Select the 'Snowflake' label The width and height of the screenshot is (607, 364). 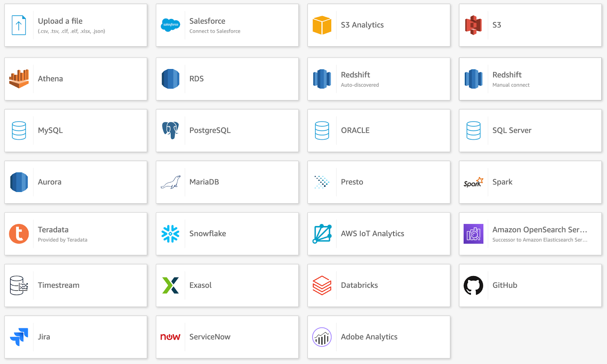point(208,234)
